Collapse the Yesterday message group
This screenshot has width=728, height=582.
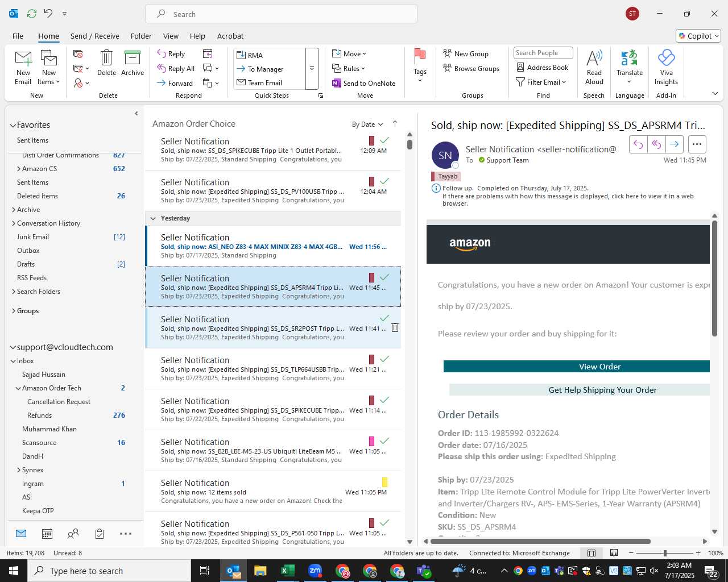(153, 218)
